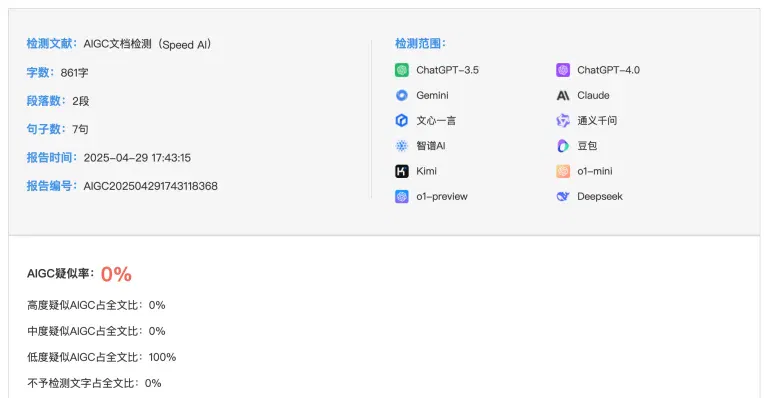Click the 高度疑似AIGC占全文比 line
Image resolution: width=770 pixels, height=398 pixels.
click(x=96, y=305)
